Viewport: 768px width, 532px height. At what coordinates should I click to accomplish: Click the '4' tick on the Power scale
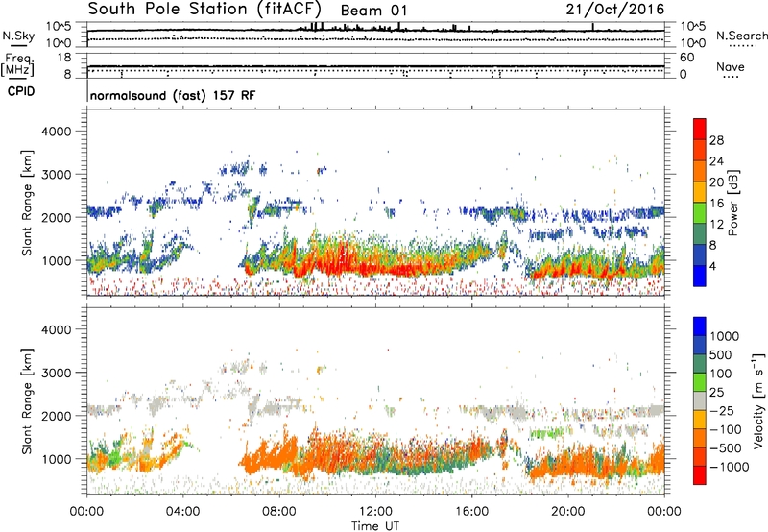click(x=712, y=267)
